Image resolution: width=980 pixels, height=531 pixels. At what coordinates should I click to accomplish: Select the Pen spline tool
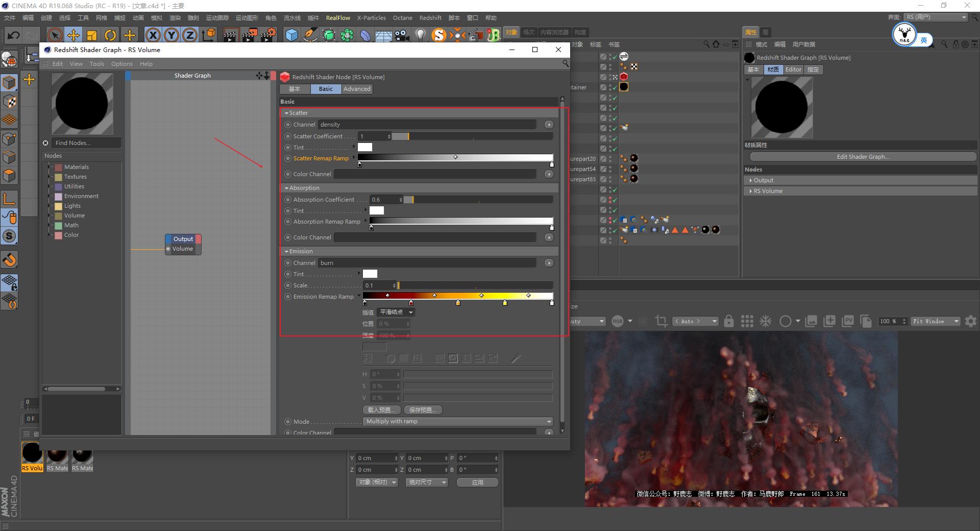pyautogui.click(x=310, y=35)
